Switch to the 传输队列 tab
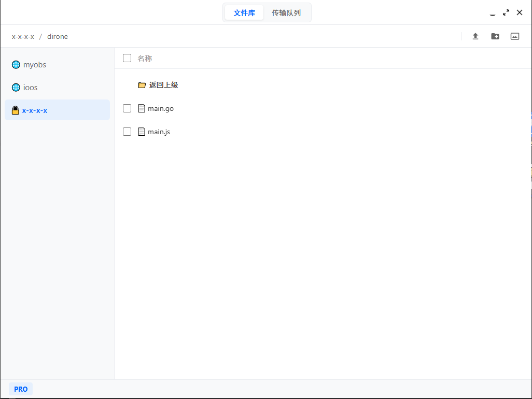Viewport: 532px width, 399px height. coord(286,13)
